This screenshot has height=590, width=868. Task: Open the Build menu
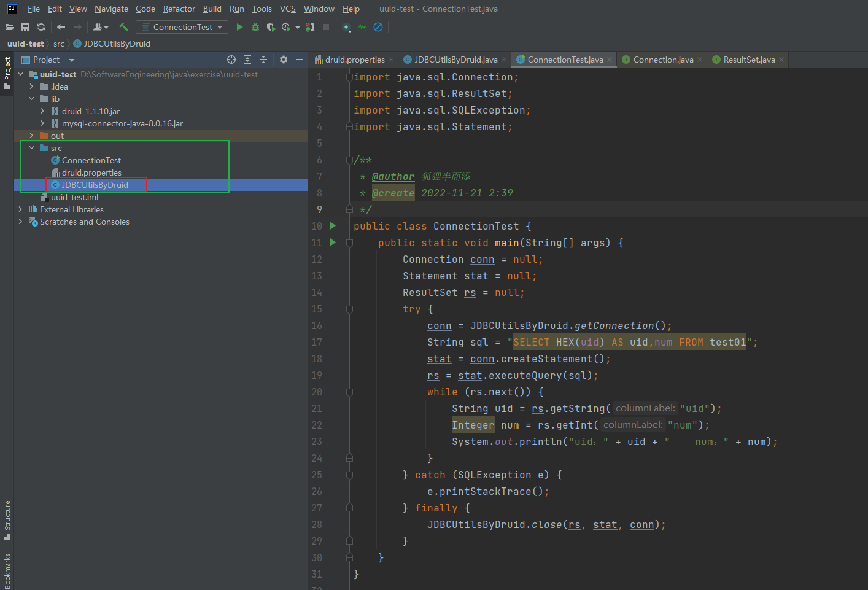coord(212,9)
